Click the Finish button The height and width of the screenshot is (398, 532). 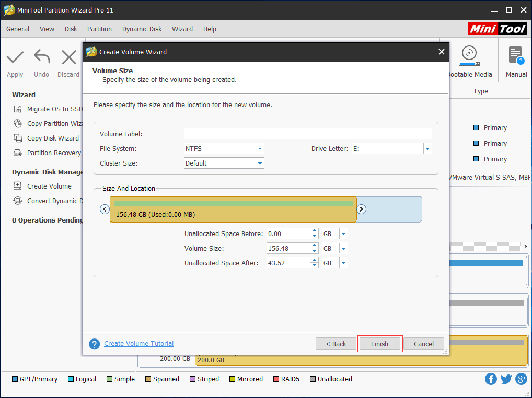380,344
